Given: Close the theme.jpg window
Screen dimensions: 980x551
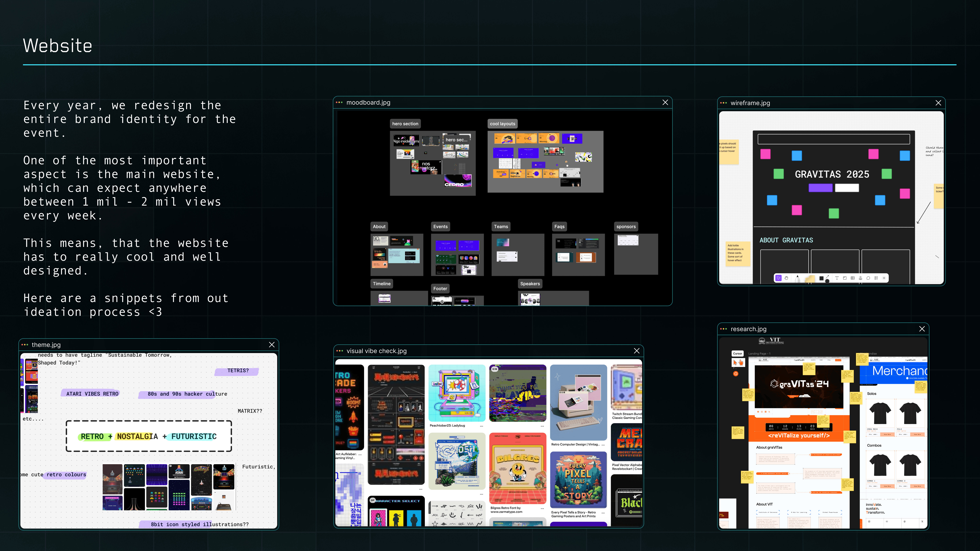Looking at the screenshot, I should [x=272, y=345].
